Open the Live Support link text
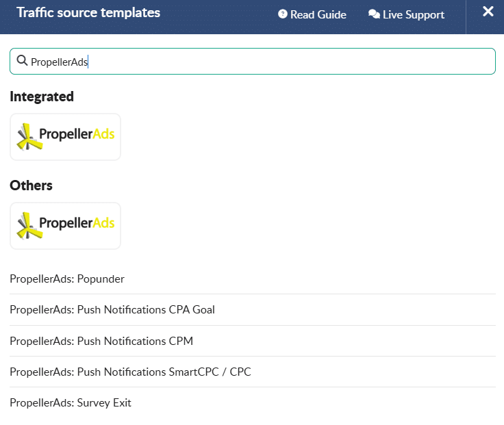Image resolution: width=504 pixels, height=425 pixels. click(x=414, y=14)
